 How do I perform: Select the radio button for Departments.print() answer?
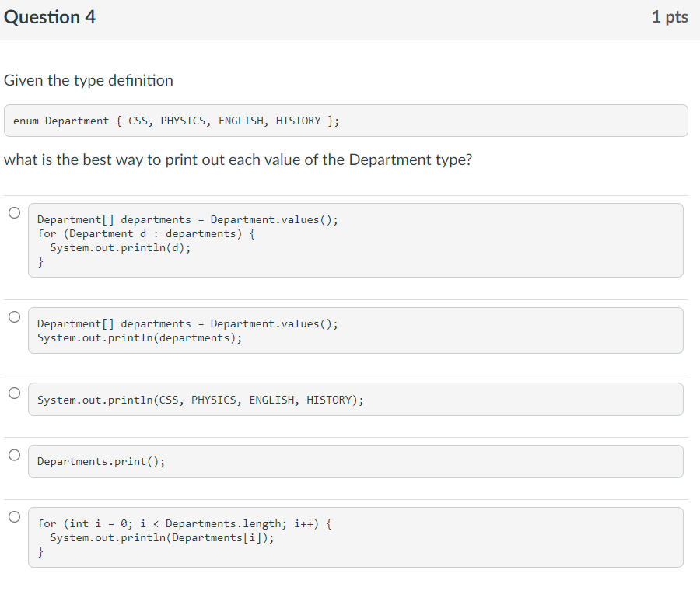(14, 455)
